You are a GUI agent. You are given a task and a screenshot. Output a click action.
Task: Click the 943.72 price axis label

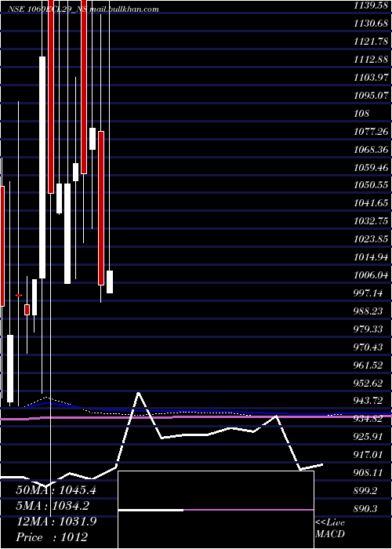(368, 400)
